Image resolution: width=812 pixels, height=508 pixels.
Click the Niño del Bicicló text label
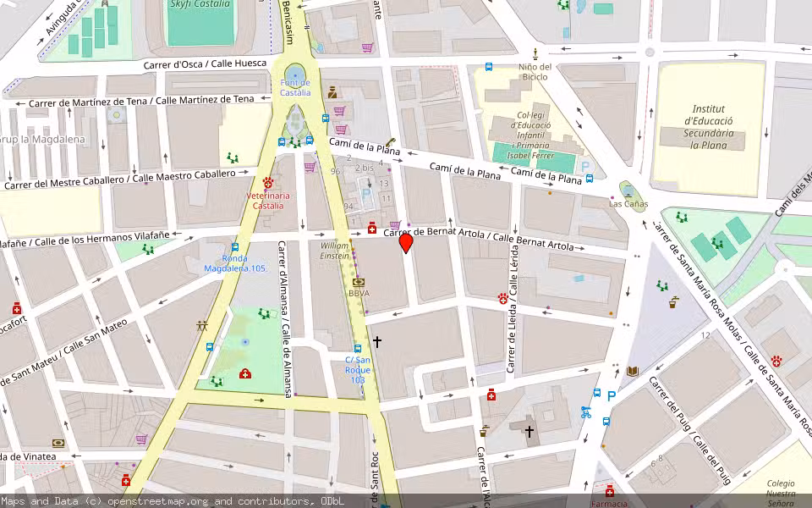click(535, 71)
